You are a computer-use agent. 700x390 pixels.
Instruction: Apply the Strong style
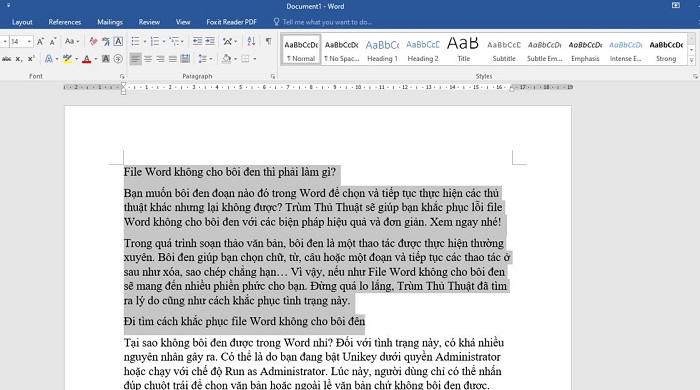coord(666,50)
